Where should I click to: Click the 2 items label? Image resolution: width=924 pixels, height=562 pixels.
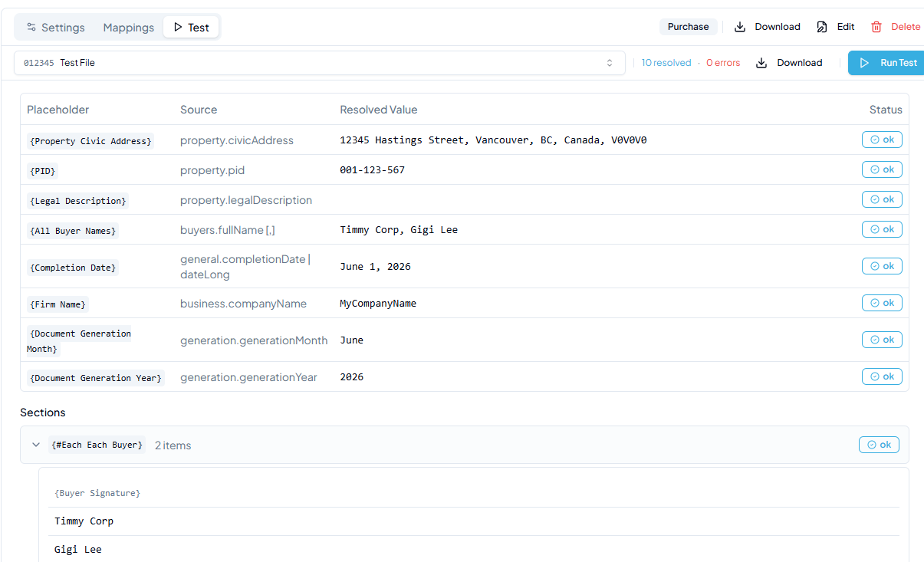tap(173, 445)
